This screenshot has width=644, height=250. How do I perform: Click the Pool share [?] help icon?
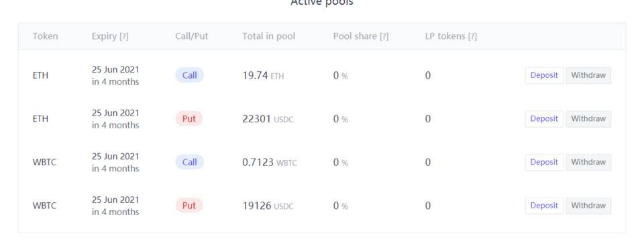point(384,36)
